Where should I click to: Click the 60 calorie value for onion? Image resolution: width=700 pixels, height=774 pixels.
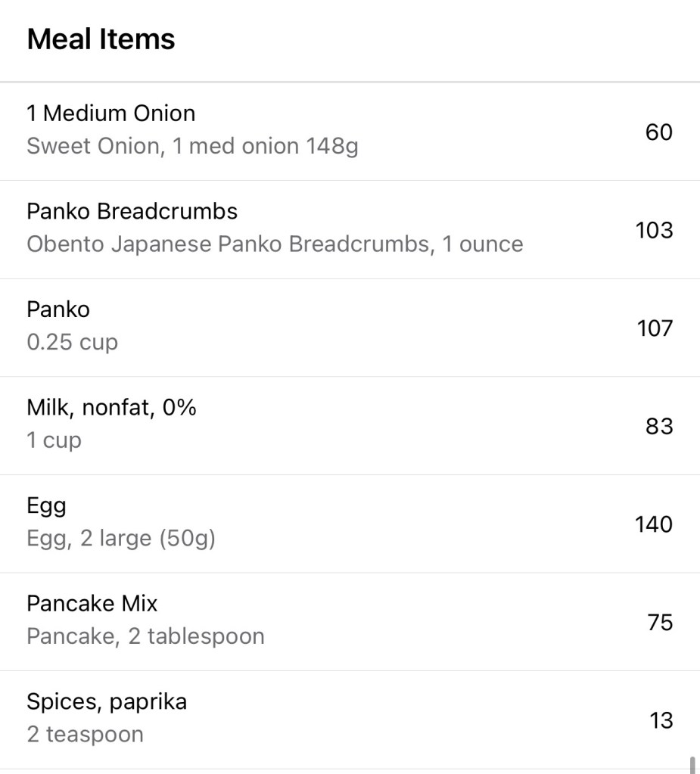click(658, 132)
